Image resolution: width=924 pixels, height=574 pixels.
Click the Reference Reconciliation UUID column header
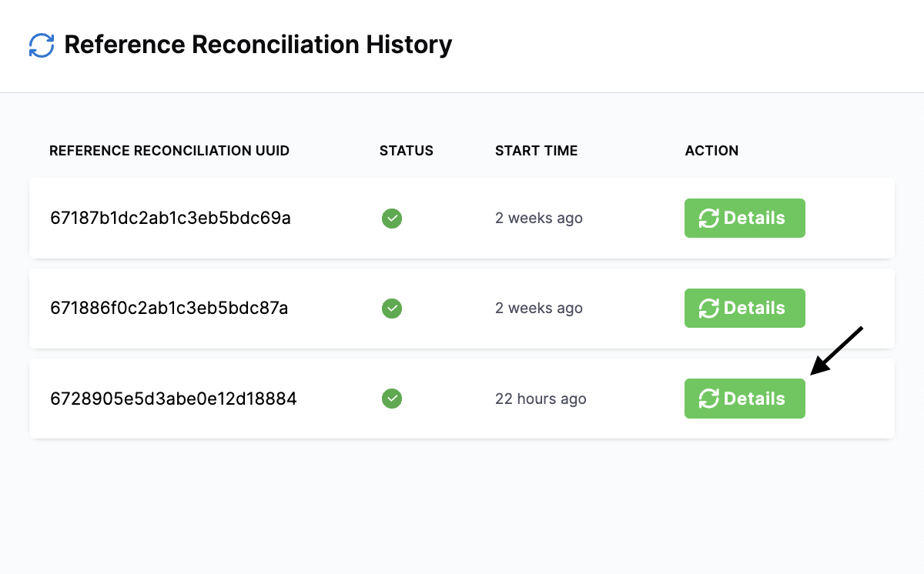(169, 151)
